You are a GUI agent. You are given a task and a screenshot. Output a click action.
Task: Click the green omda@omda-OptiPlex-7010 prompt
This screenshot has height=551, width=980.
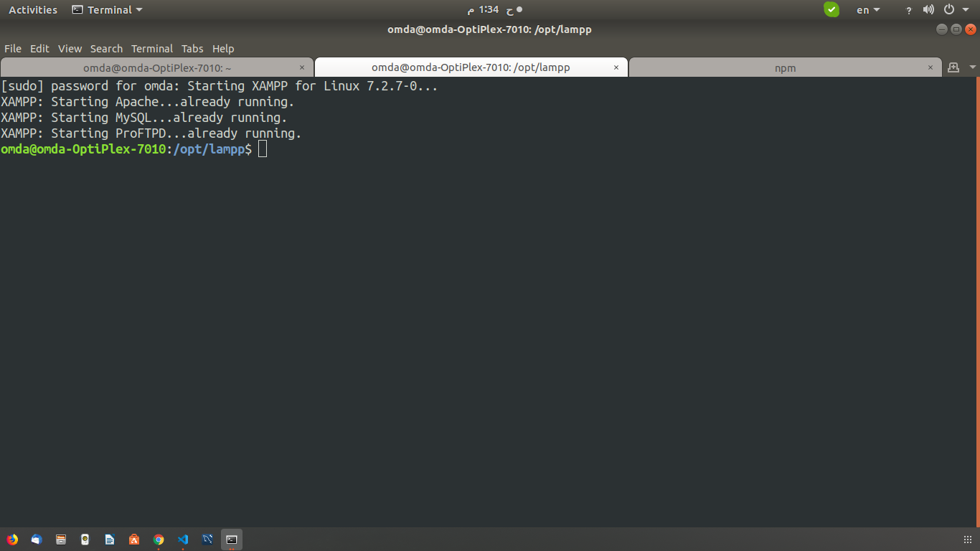click(x=83, y=149)
